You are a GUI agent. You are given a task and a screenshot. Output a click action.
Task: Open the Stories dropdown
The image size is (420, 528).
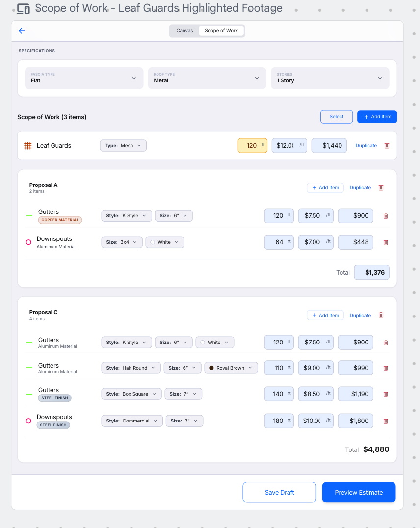(x=330, y=78)
